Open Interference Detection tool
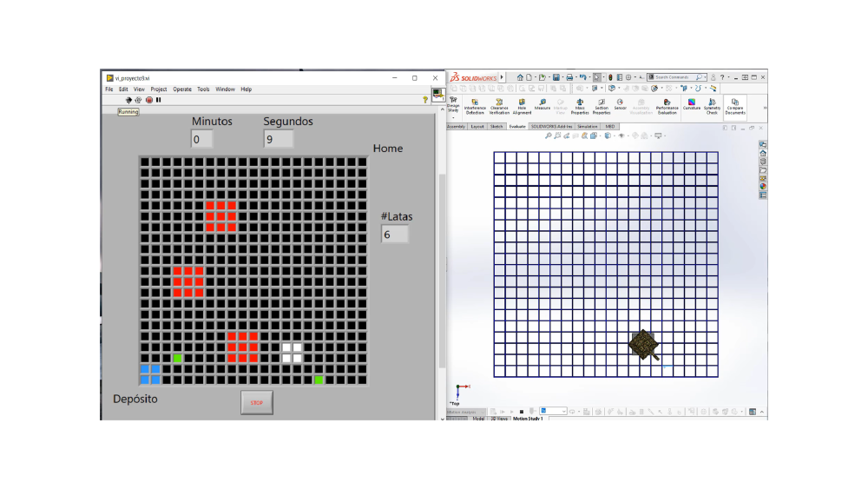This screenshot has width=868, height=489. (x=475, y=106)
